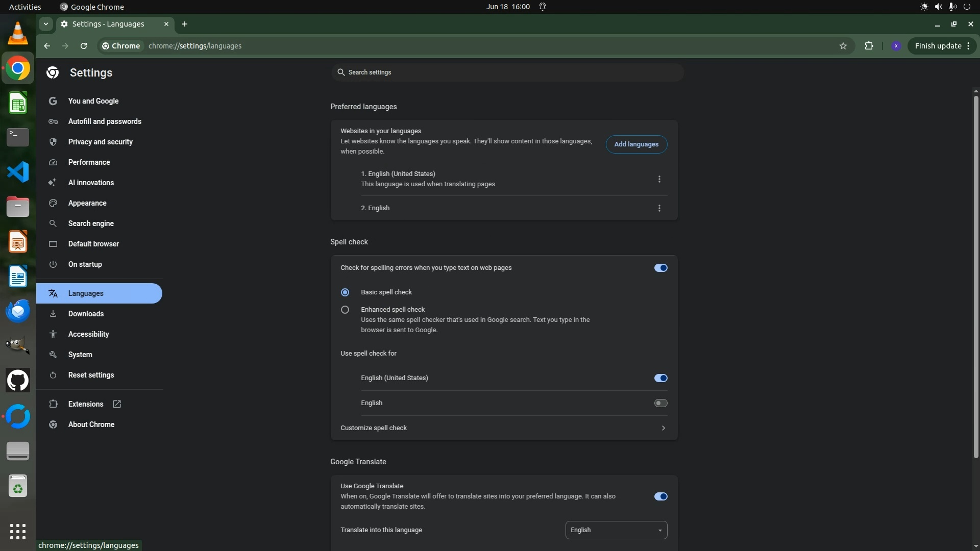
Task: Click the Add languages button
Action: [x=636, y=144]
